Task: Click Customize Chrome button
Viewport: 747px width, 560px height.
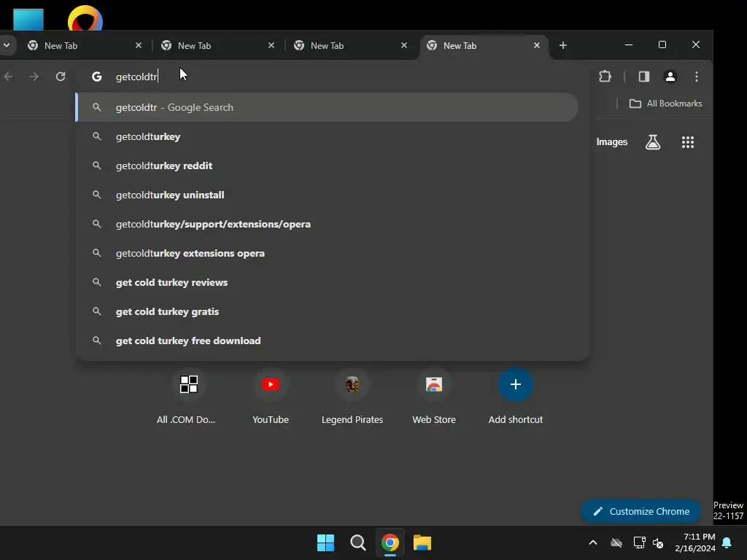Action: [x=640, y=511]
